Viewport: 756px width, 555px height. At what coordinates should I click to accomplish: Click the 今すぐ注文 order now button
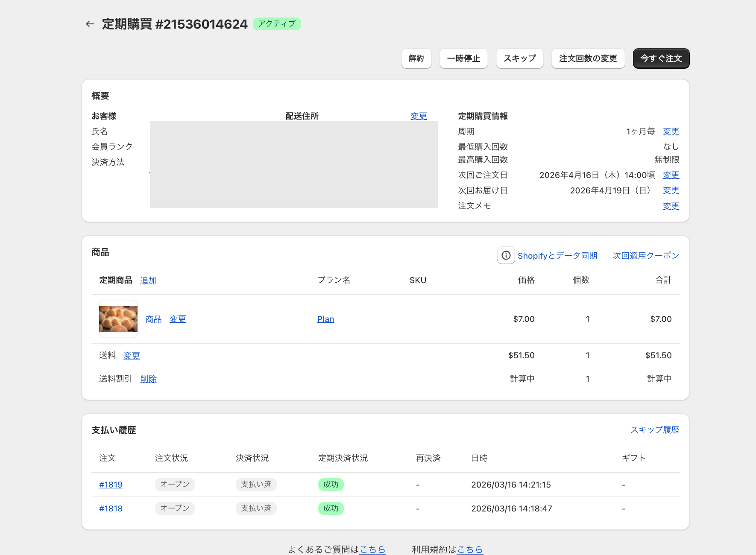tap(661, 58)
